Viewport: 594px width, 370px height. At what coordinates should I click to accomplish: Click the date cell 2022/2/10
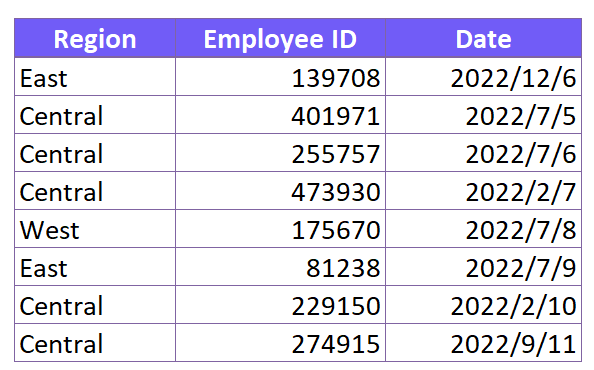pyautogui.click(x=483, y=304)
